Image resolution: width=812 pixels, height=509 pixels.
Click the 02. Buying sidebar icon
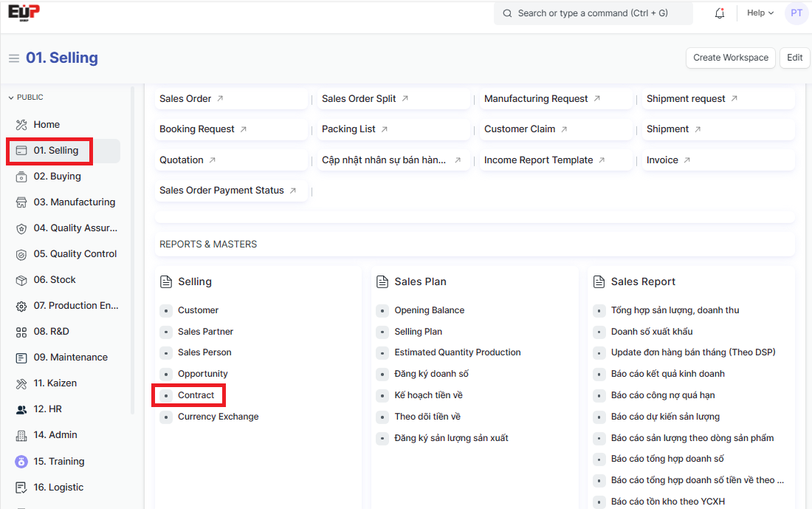21,177
